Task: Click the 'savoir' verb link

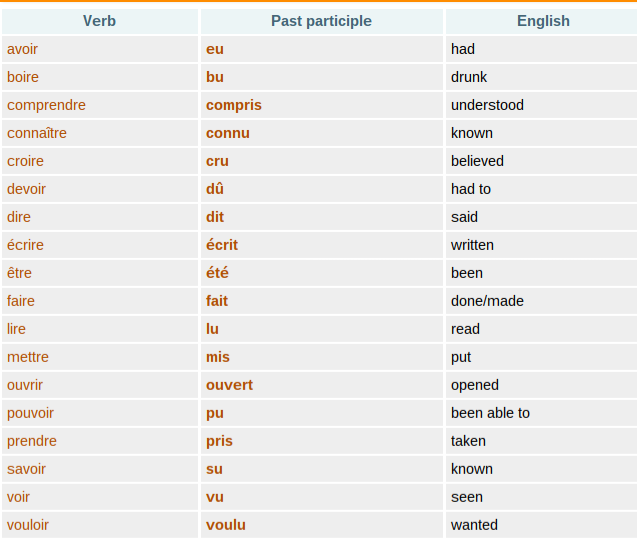Action: (x=26, y=469)
